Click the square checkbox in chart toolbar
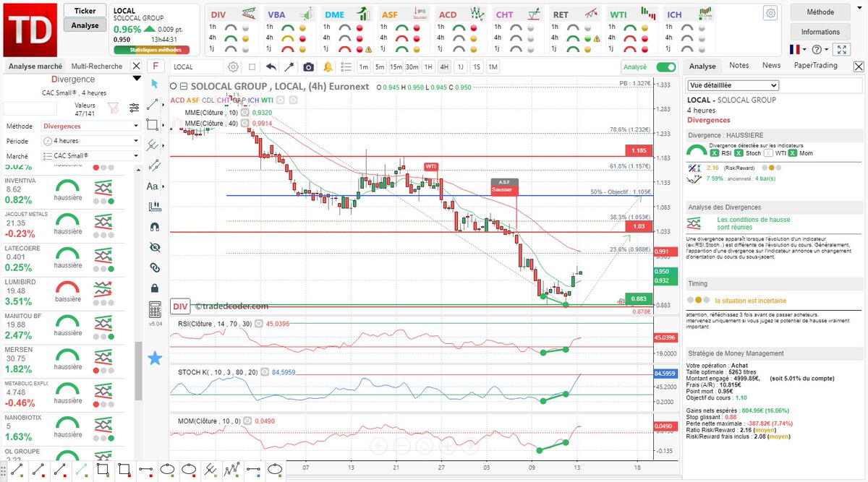Image resolution: width=868 pixels, height=482 pixels. 252,66
